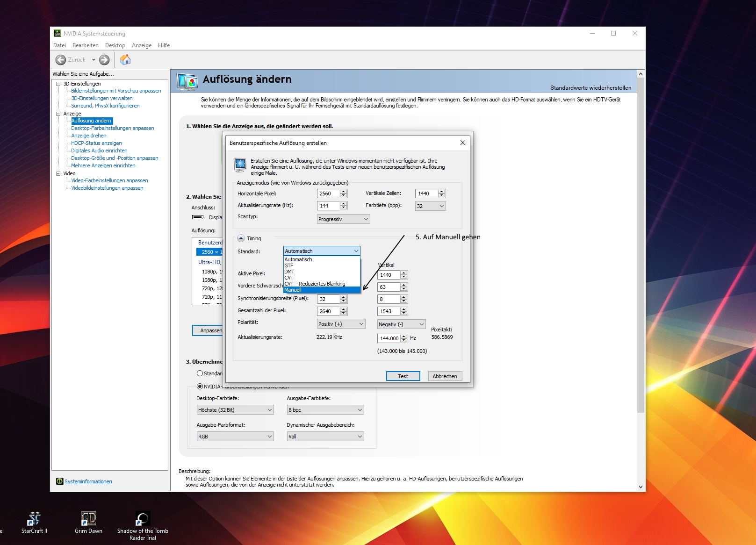Maximize the NVIDIA Systemsteuerung window

pos(613,33)
